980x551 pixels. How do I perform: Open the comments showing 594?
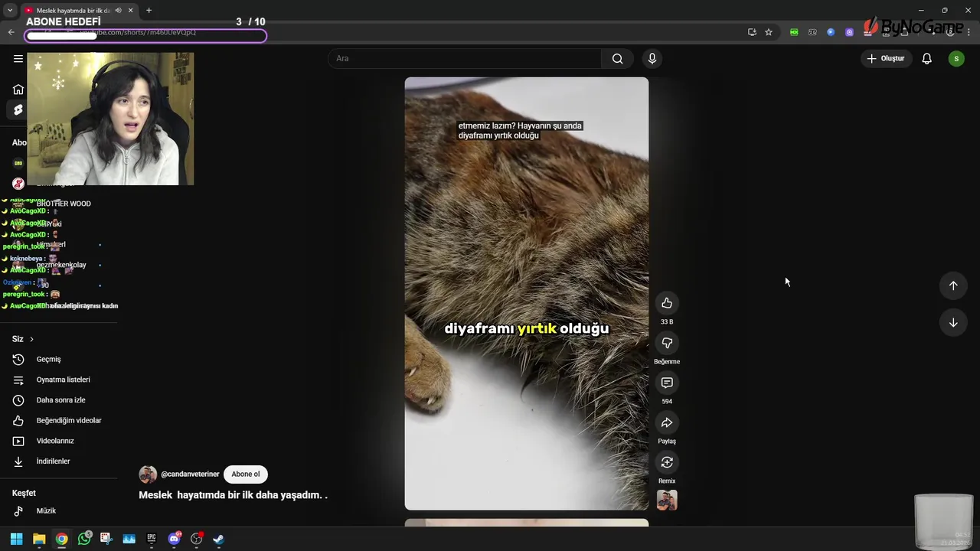(x=667, y=383)
